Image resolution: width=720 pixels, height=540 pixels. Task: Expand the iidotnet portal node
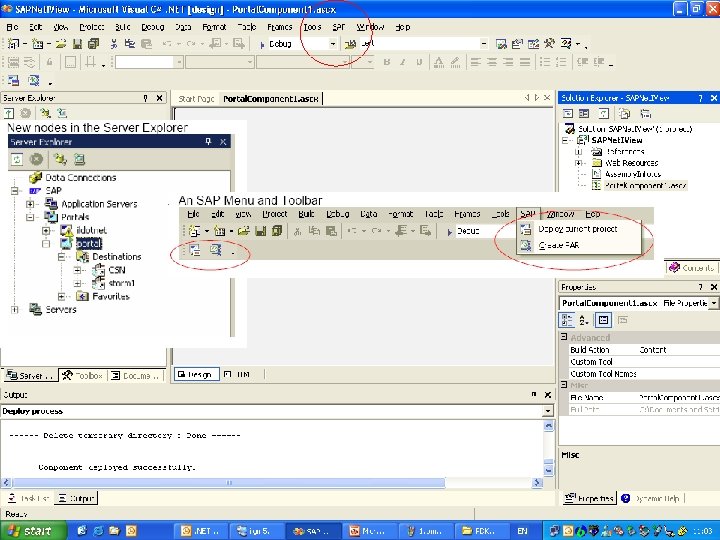[x=46, y=230]
